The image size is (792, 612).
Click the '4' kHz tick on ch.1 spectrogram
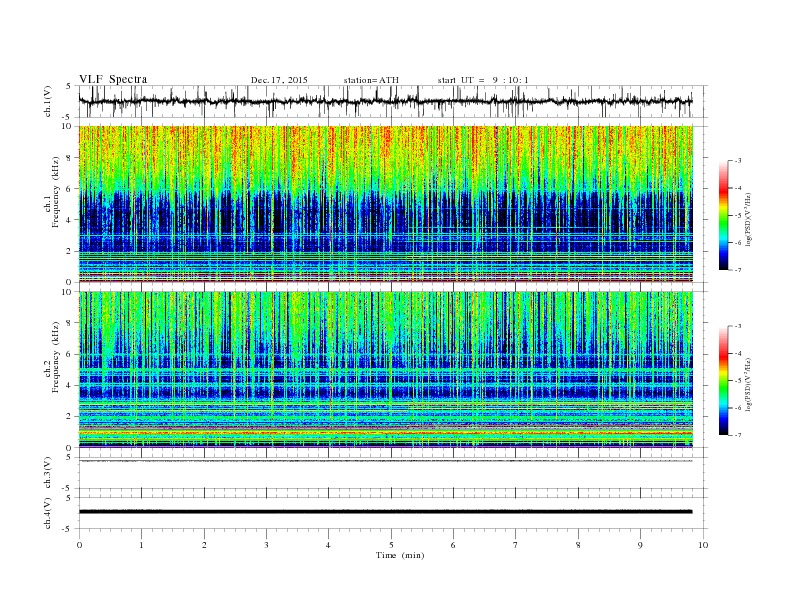tap(70, 220)
